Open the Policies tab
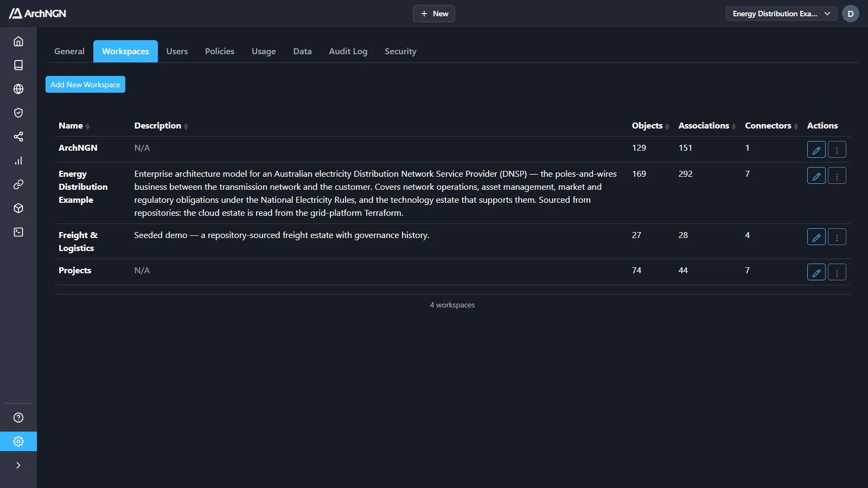Image resolution: width=868 pixels, height=488 pixels. pos(220,52)
